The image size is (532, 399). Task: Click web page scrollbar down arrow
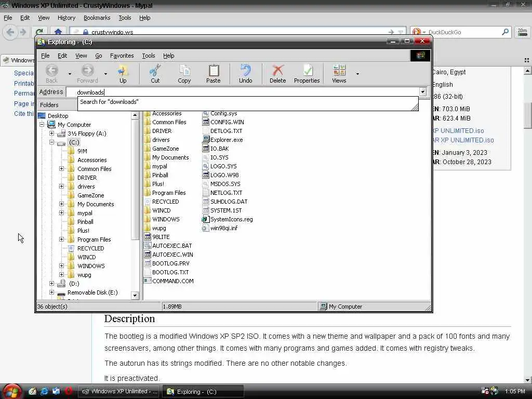coord(528,380)
